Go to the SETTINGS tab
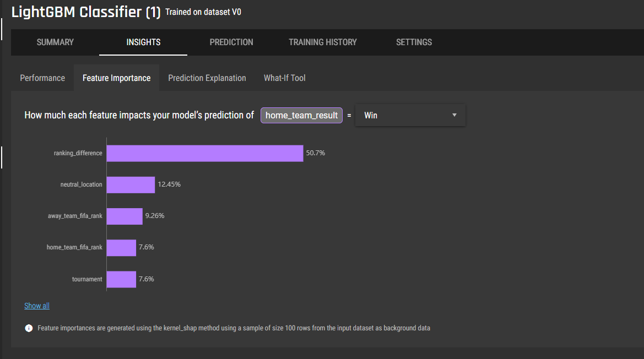The height and width of the screenshot is (359, 644). pos(414,42)
